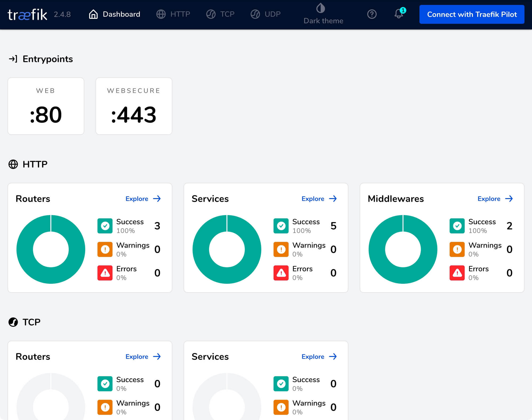Click the help question mark icon
Image resolution: width=532 pixels, height=420 pixels.
tap(371, 14)
